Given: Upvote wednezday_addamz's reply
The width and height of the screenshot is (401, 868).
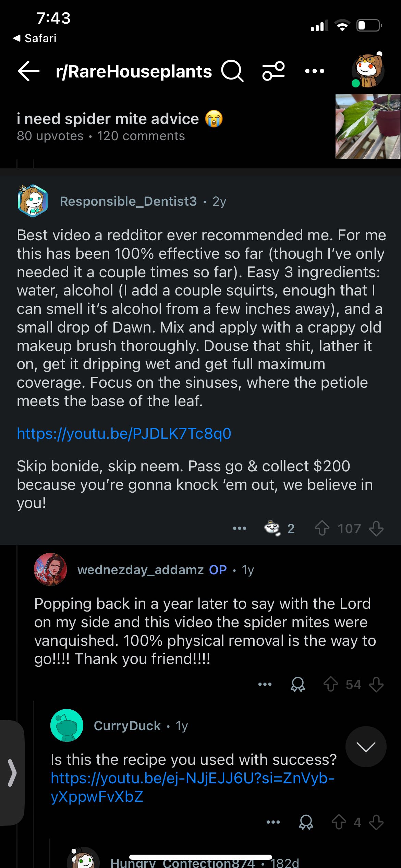Looking at the screenshot, I should click(x=331, y=685).
